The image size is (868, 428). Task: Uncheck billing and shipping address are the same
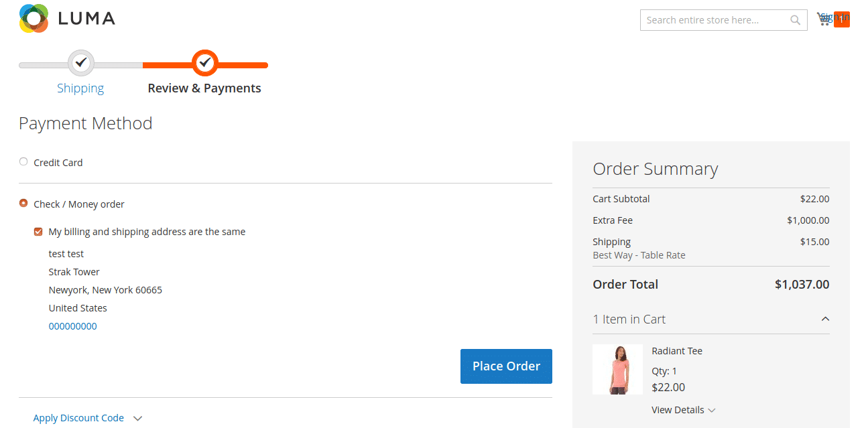click(38, 231)
